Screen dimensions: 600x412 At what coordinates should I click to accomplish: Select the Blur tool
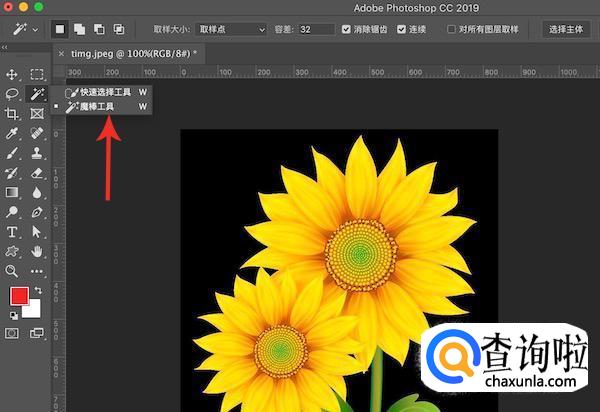(37, 192)
